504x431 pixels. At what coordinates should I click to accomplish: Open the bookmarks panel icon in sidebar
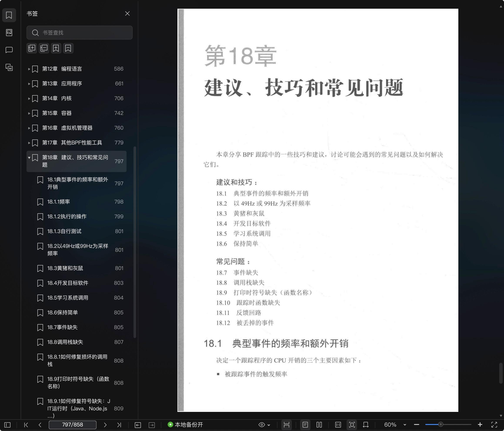(9, 15)
